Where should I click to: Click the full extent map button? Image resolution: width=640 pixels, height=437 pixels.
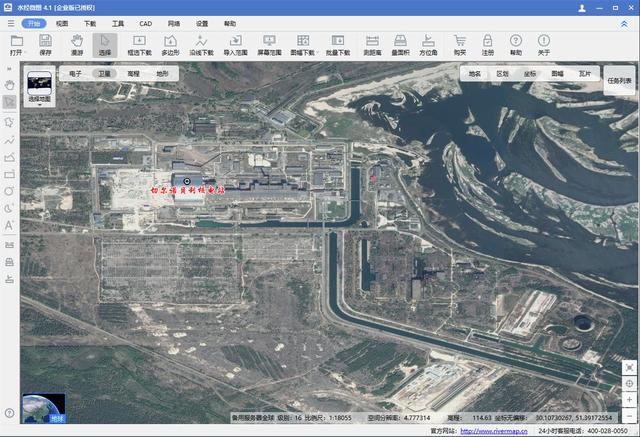coord(629,368)
